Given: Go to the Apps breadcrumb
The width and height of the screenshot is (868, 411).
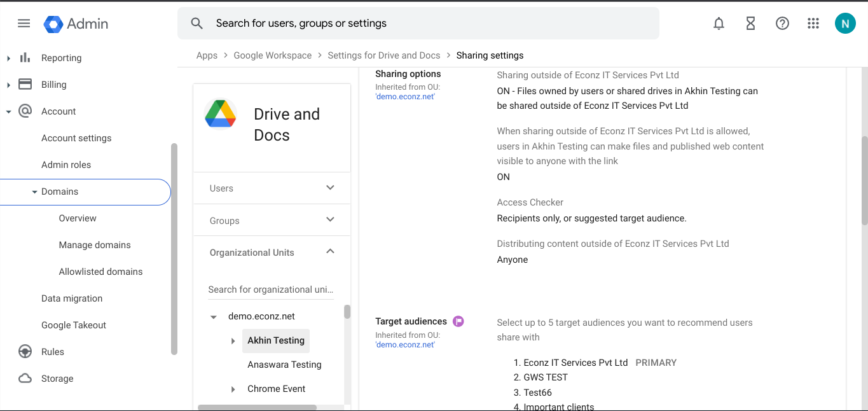Looking at the screenshot, I should pyautogui.click(x=207, y=55).
